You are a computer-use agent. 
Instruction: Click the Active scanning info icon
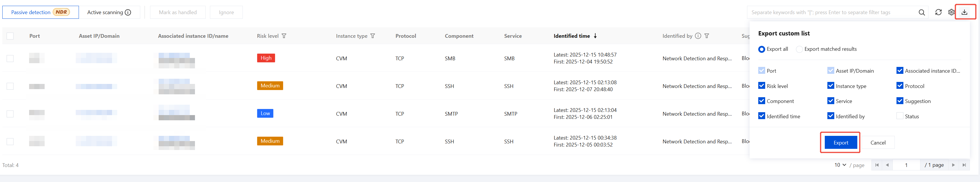128,13
